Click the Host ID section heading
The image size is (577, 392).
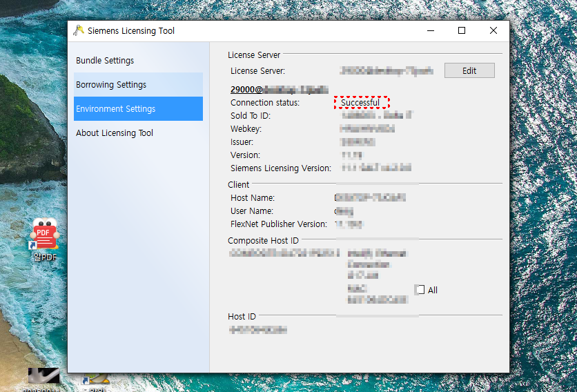(x=242, y=317)
